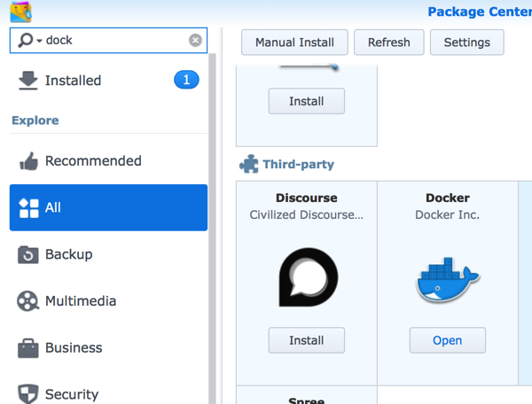Install the Discourse package

306,340
